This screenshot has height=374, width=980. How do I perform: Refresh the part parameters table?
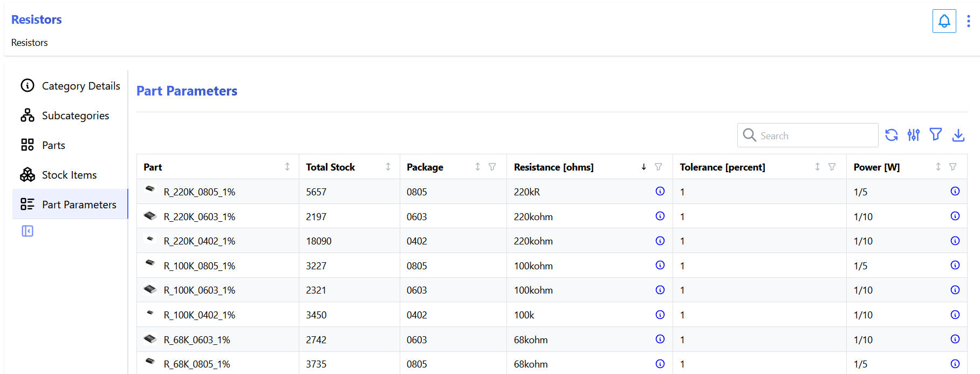pos(892,135)
